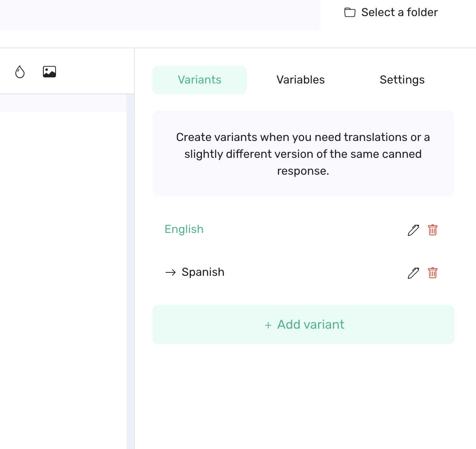Insert an image using the image icon
This screenshot has width=476, height=449.
click(x=49, y=71)
